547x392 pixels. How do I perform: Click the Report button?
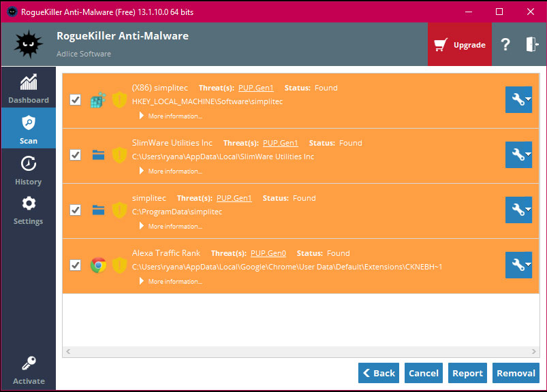pos(467,373)
